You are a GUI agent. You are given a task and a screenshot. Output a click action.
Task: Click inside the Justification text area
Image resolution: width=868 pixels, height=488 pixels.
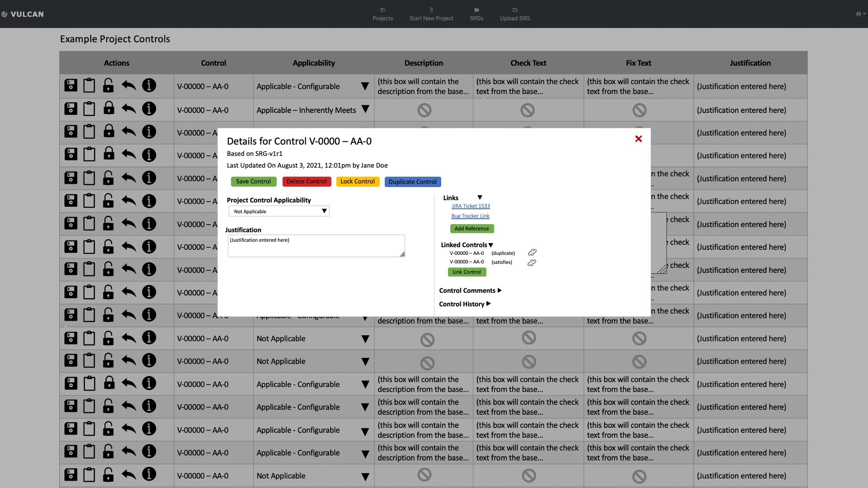(x=316, y=246)
